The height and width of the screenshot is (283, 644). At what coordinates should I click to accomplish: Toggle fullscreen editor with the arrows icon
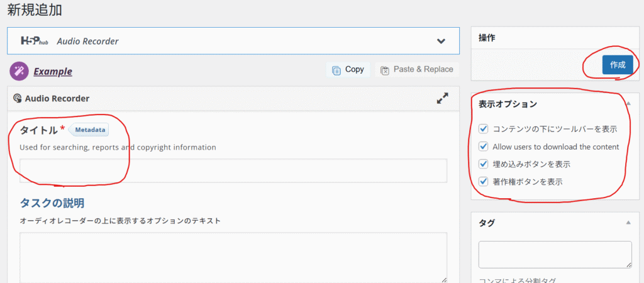(443, 98)
